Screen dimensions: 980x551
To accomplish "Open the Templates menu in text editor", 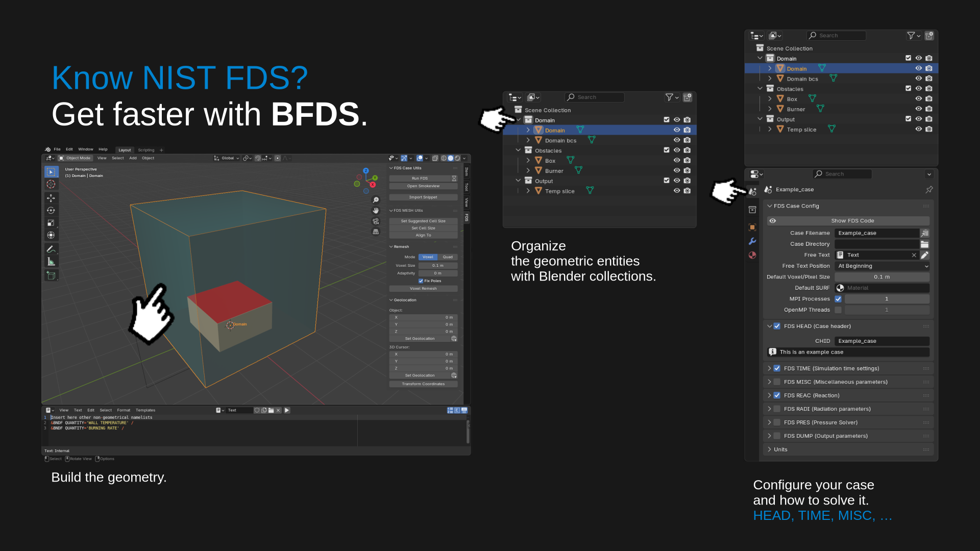I will 145,410.
